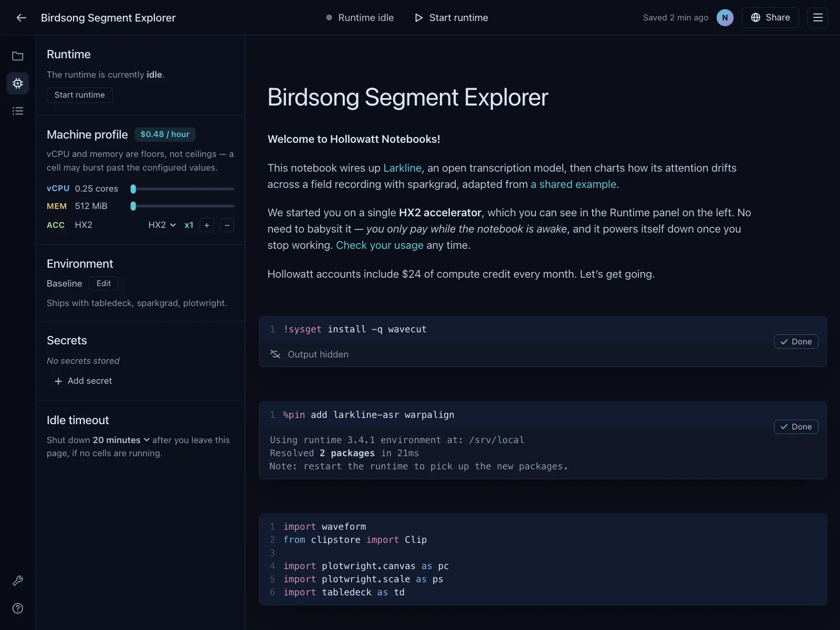Click the Birdsong Segment Explorer main heading
The width and height of the screenshot is (840, 630).
(408, 97)
